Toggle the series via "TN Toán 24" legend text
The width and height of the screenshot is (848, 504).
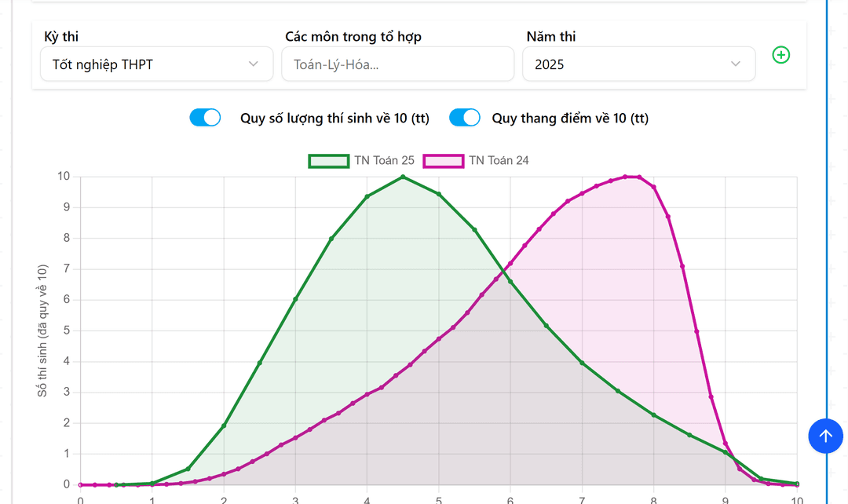499,161
